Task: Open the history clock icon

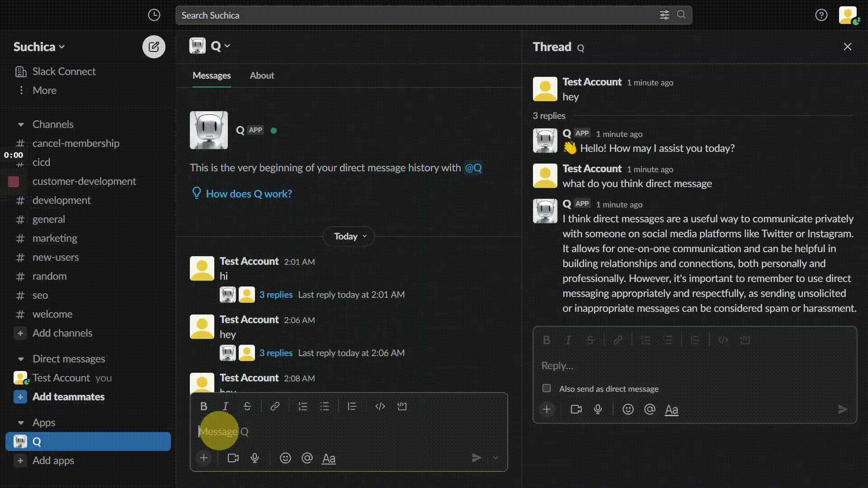Action: click(154, 15)
